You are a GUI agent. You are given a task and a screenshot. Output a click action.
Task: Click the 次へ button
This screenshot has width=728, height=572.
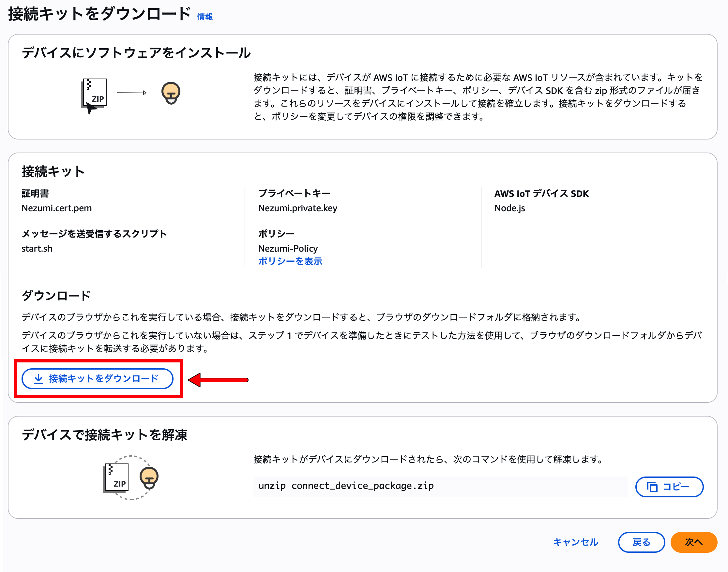[x=693, y=542]
